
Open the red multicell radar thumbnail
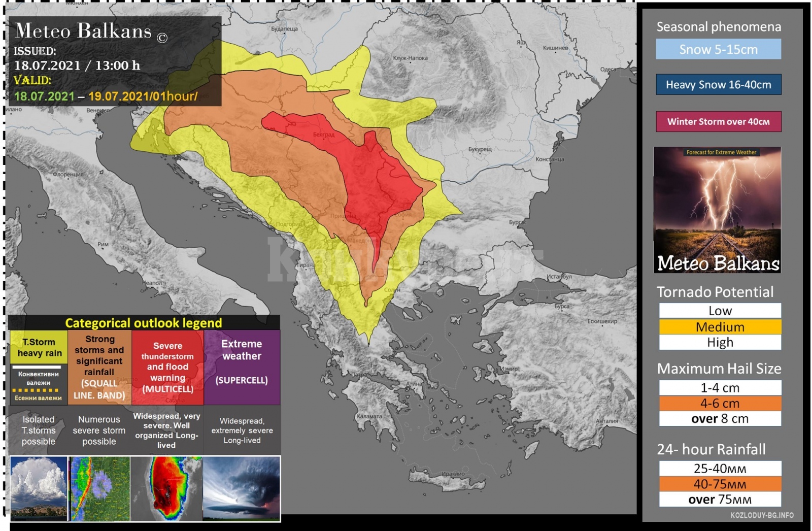(166, 488)
